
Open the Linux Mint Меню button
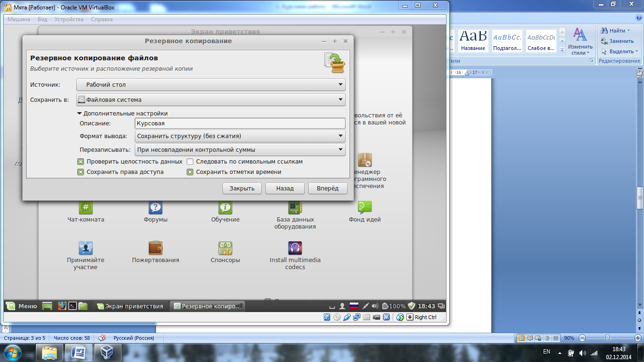pyautogui.click(x=21, y=306)
